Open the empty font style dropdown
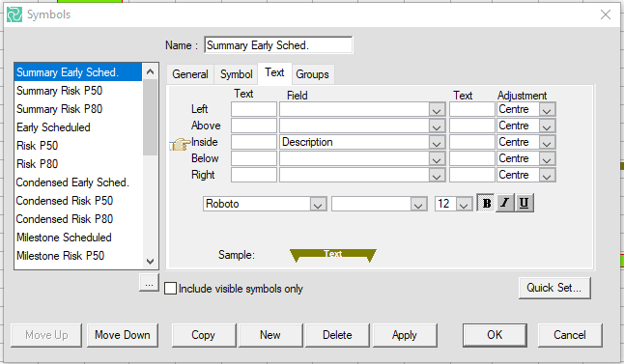624x364 pixels. click(418, 204)
